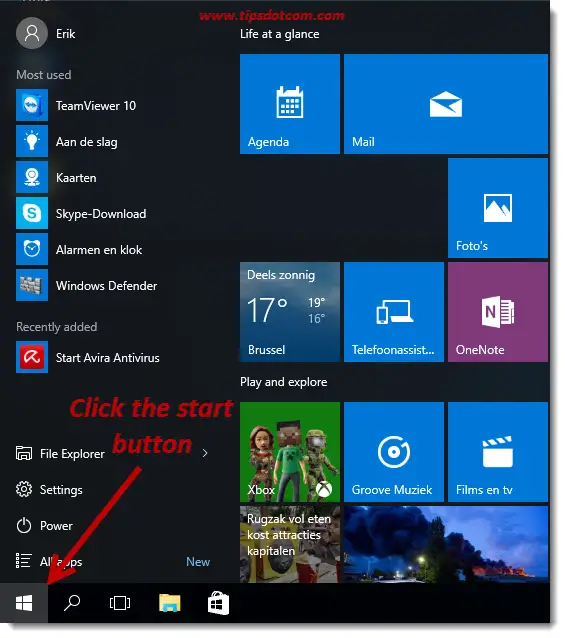The width and height of the screenshot is (565, 638).
Task: Click the Life at a glance group header
Action: [279, 34]
